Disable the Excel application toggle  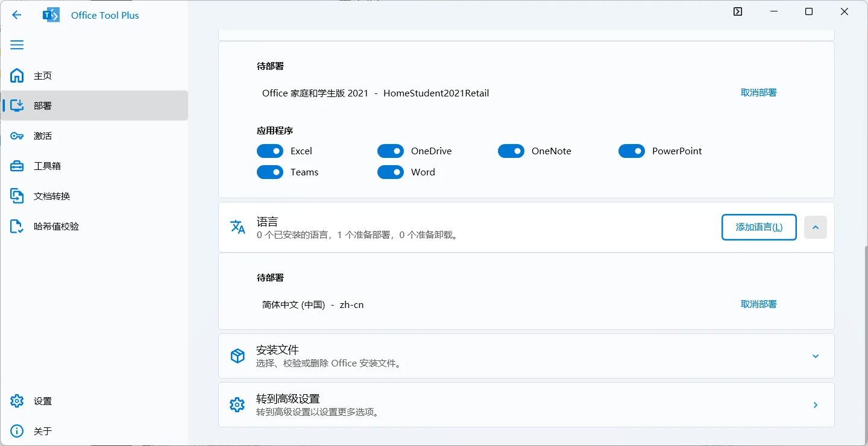coord(270,151)
